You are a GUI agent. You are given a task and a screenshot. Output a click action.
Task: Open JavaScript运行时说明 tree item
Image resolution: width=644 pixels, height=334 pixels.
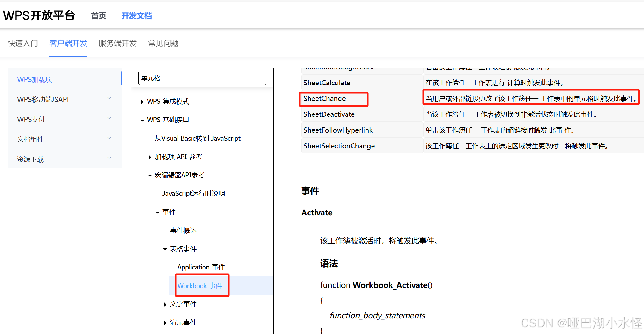click(x=194, y=193)
